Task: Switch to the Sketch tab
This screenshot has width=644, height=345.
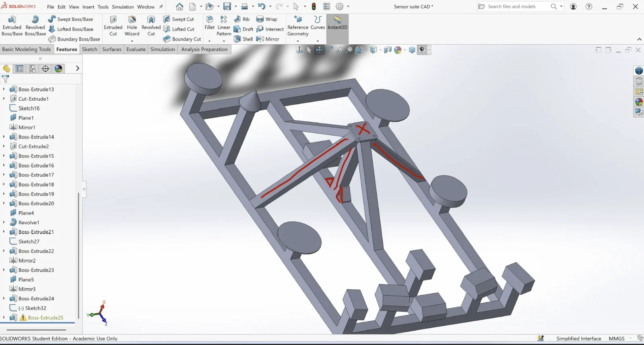Action: tap(90, 49)
